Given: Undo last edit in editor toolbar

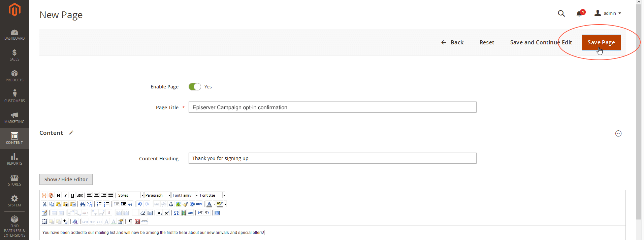Looking at the screenshot, I should click(x=140, y=204).
